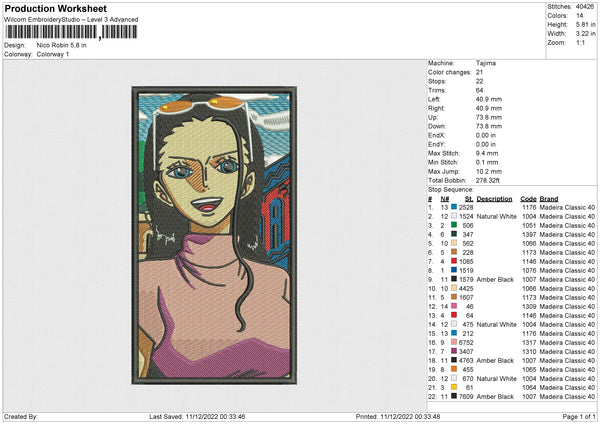Select the purple swatch in stop row 17
600x424 pixels.
pos(454,351)
